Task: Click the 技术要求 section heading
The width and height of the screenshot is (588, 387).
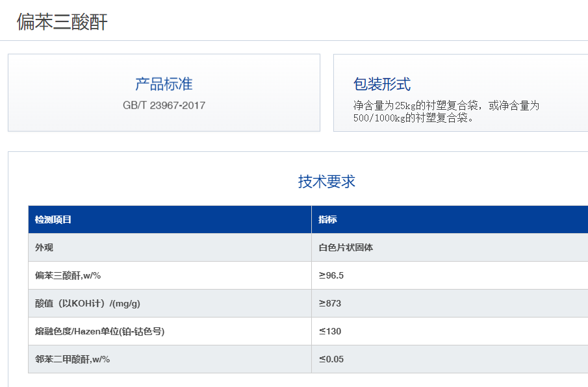Action: (x=327, y=182)
